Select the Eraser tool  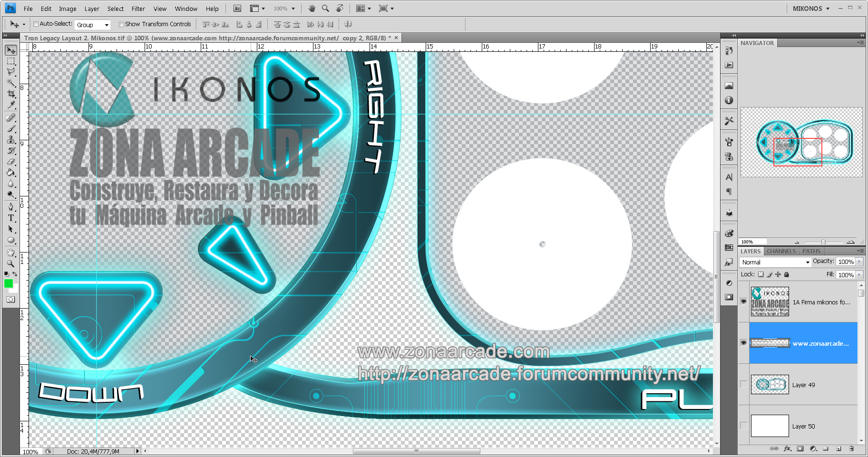tap(11, 162)
